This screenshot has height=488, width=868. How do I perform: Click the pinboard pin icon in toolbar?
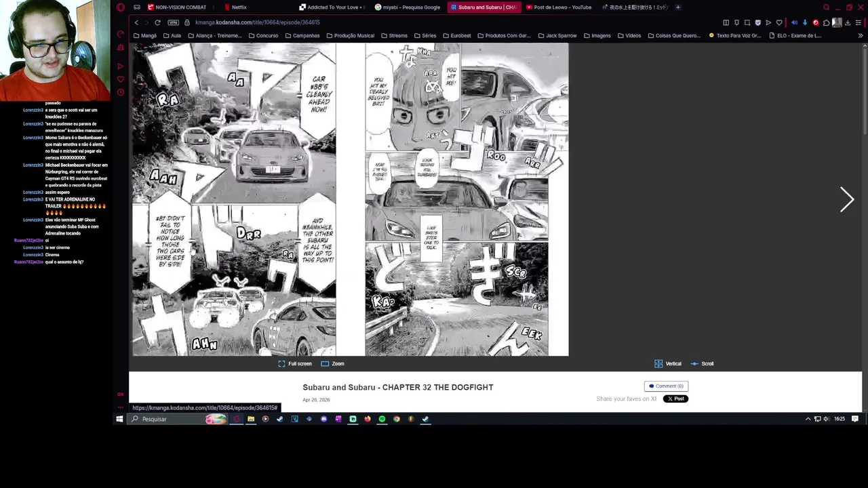click(x=736, y=22)
